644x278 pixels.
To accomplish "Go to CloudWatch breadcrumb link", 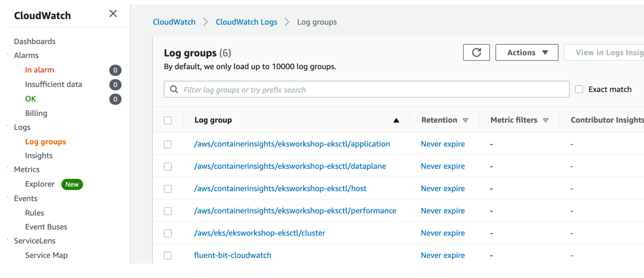I will 174,22.
